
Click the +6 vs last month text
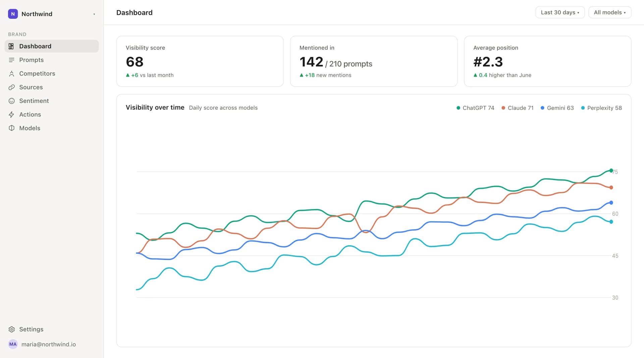coord(150,75)
